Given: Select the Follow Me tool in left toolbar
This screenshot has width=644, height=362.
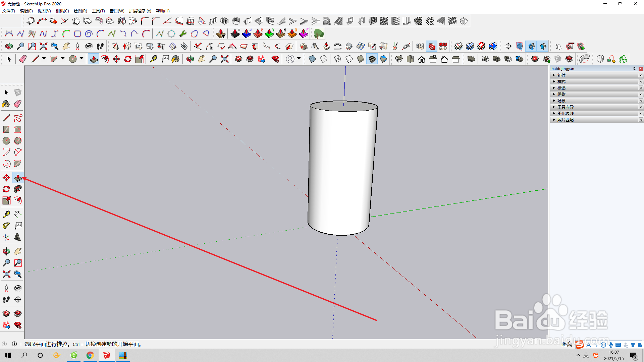Looking at the screenshot, I should coord(18,189).
